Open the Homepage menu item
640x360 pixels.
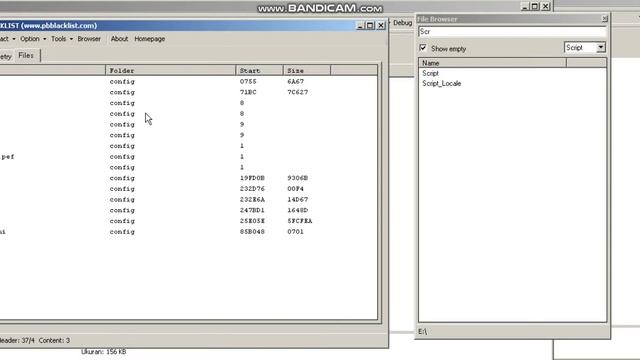point(150,39)
